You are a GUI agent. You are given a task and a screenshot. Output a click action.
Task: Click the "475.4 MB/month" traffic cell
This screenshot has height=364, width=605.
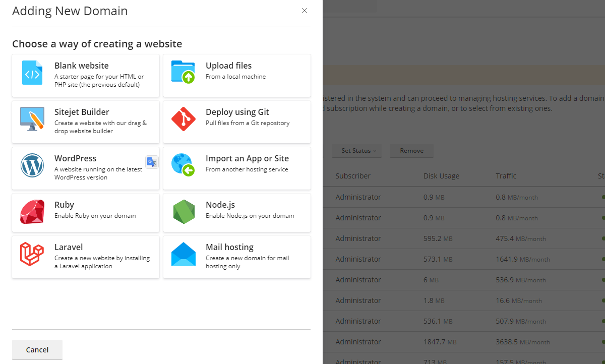coord(521,238)
